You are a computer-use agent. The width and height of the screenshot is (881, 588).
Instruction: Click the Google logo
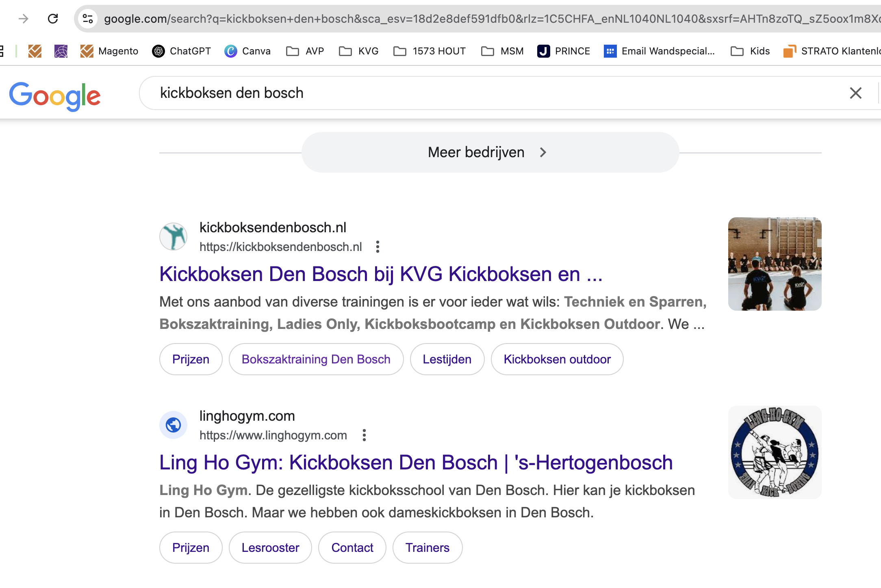[x=55, y=96]
